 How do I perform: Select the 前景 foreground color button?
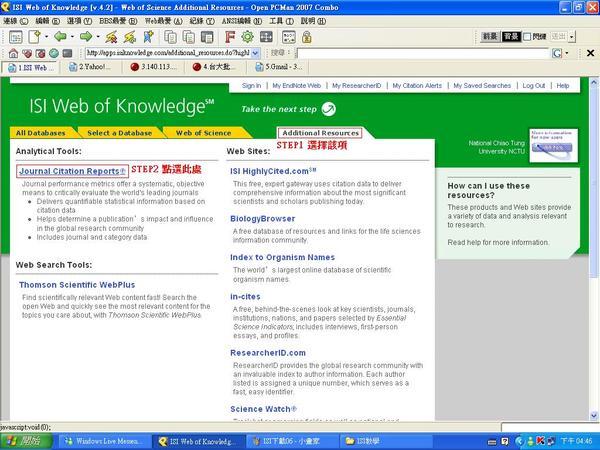click(x=490, y=37)
